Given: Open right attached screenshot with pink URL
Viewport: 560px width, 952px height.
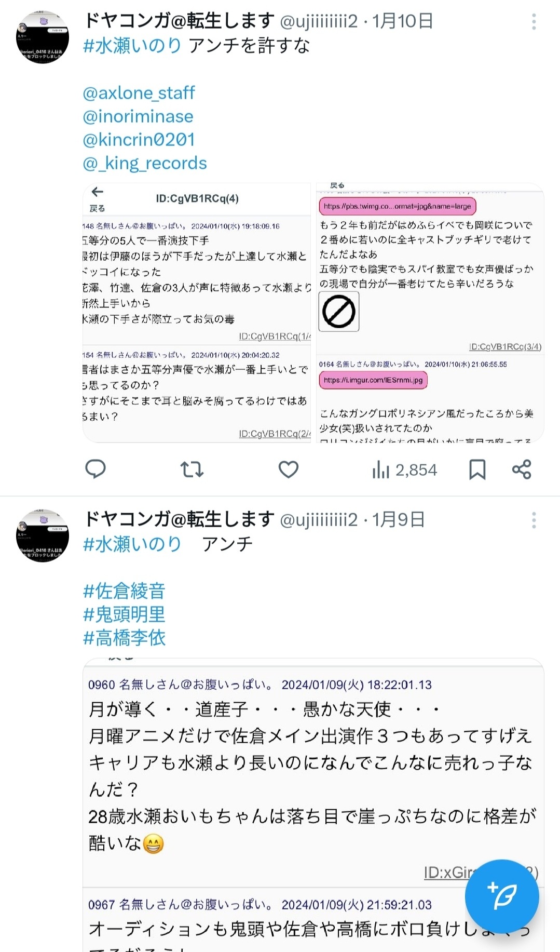Looking at the screenshot, I should point(430,313).
